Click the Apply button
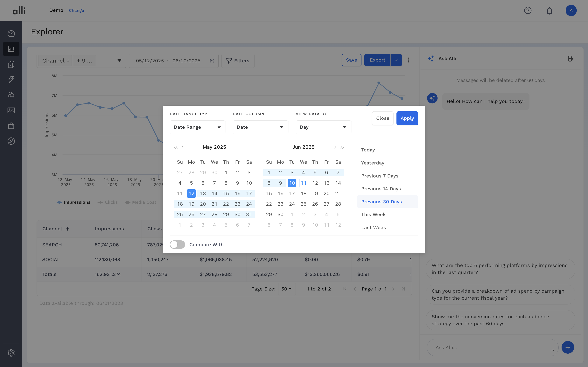 (407, 118)
